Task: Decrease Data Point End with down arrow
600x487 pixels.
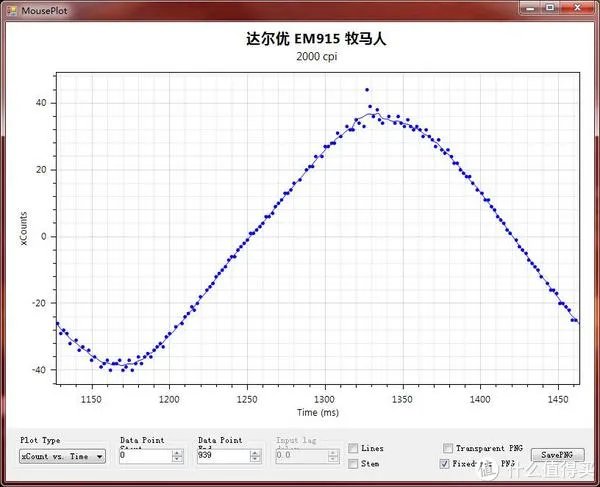Action: coord(256,459)
